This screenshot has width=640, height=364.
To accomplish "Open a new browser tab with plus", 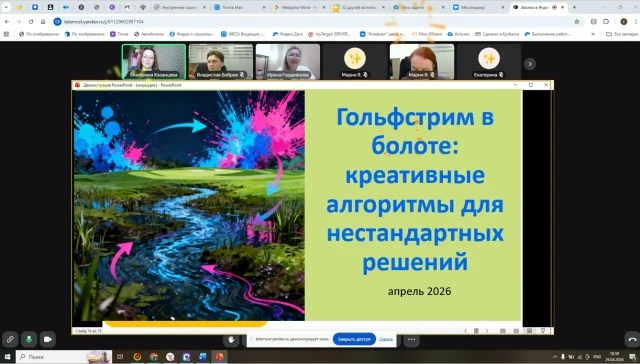I will pos(574,7).
